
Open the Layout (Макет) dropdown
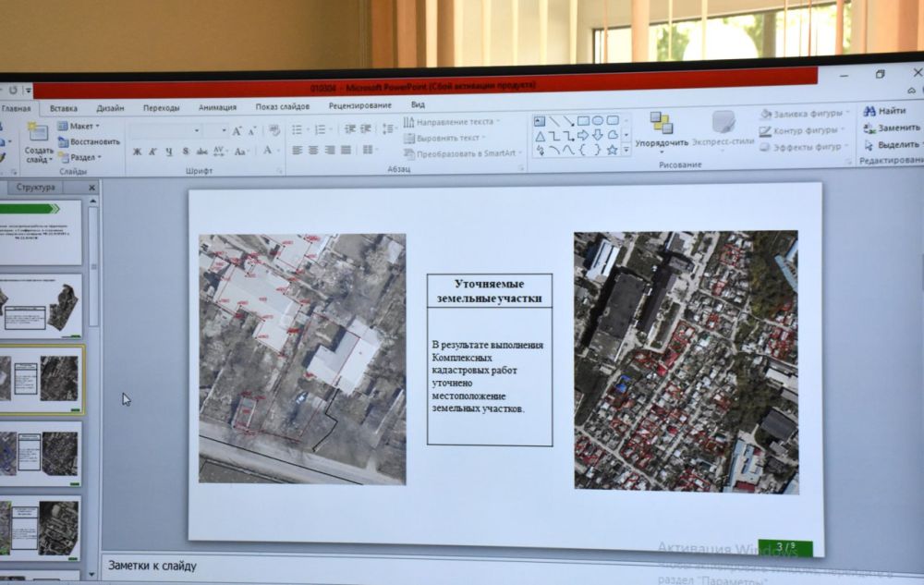click(79, 126)
